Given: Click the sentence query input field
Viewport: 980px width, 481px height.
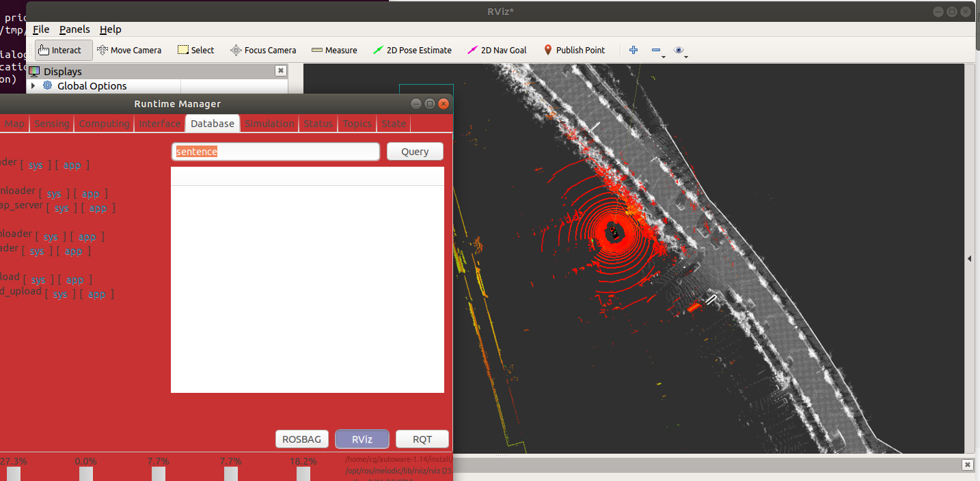Looking at the screenshot, I should 275,152.
